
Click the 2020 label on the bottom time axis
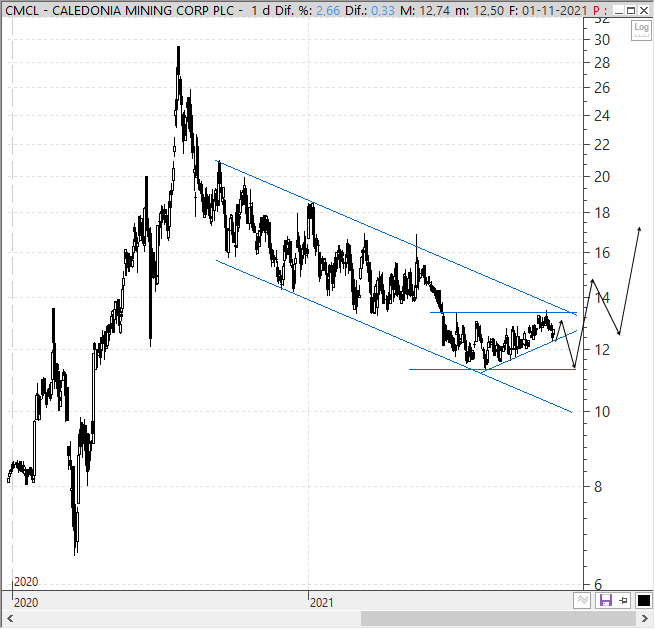(x=26, y=603)
